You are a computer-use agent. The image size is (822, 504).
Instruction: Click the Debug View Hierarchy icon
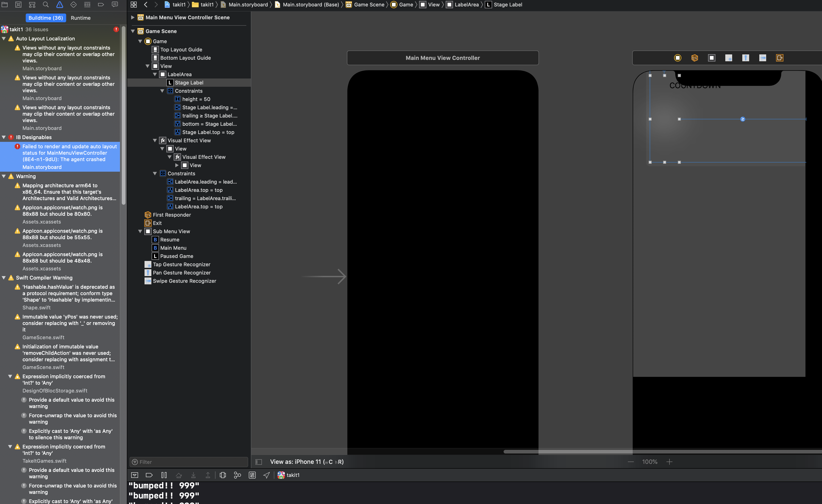223,475
